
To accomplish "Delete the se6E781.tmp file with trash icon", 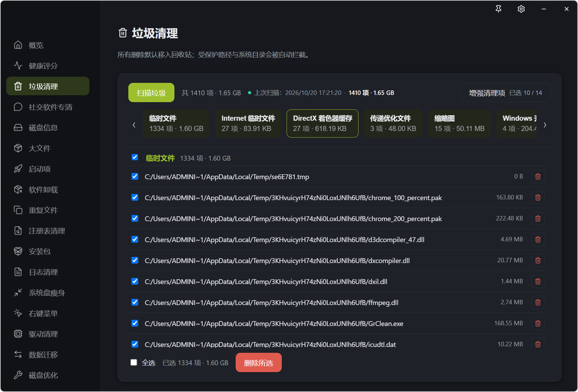I will click(x=538, y=176).
